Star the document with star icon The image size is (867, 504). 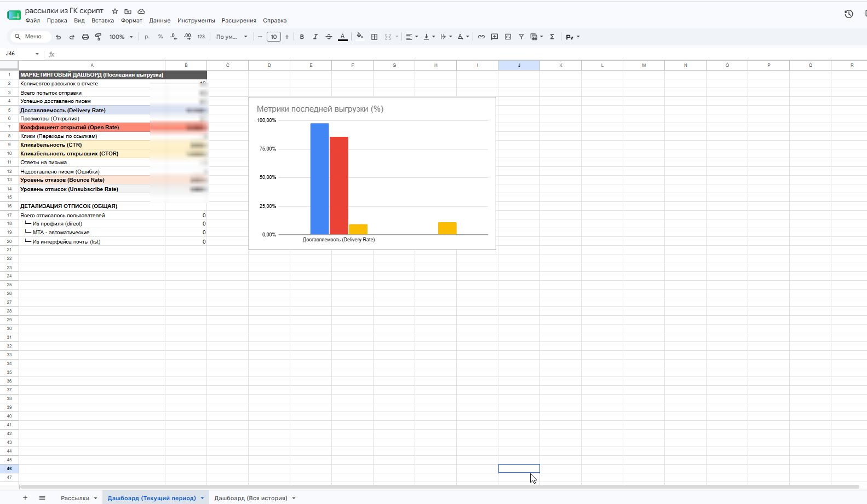coord(115,11)
